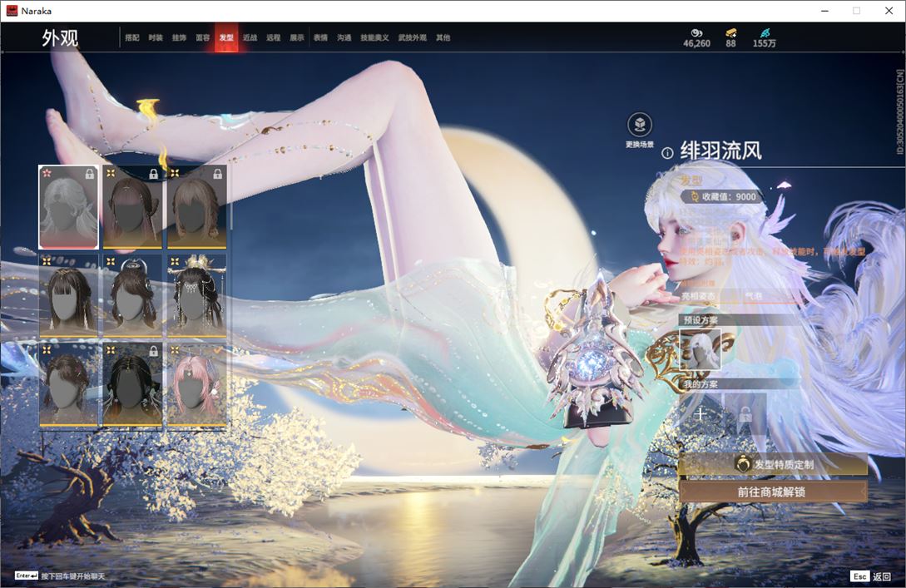Viewport: 906px width, 588px height.
Task: Switch to the 其他 tab
Action: pos(443,37)
